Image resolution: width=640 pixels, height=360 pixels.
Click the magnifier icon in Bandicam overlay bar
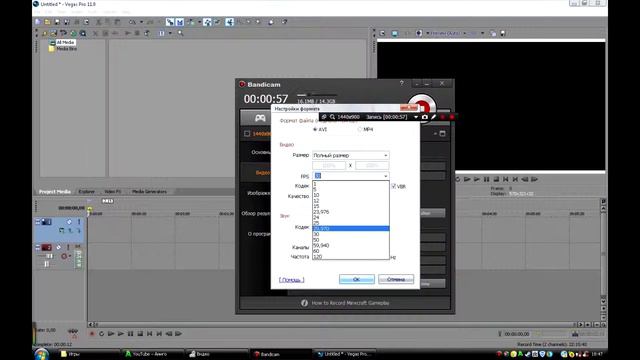coord(332,117)
